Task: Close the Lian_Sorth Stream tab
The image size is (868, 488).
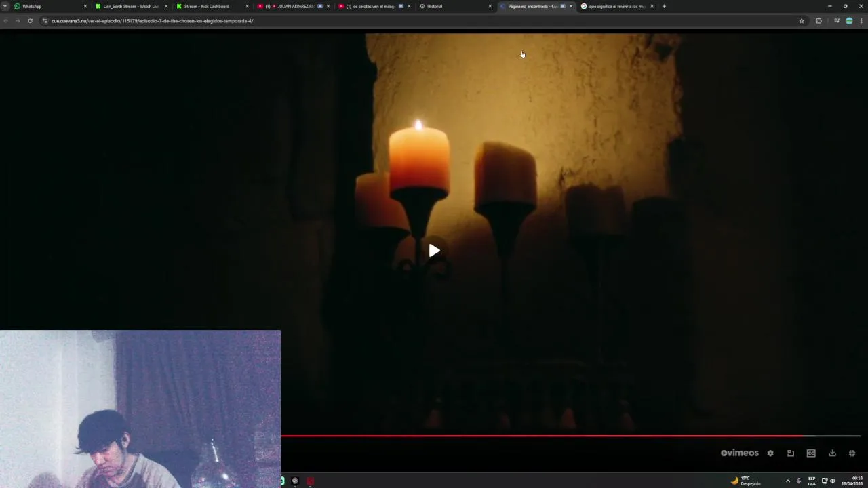Action: pos(166,6)
